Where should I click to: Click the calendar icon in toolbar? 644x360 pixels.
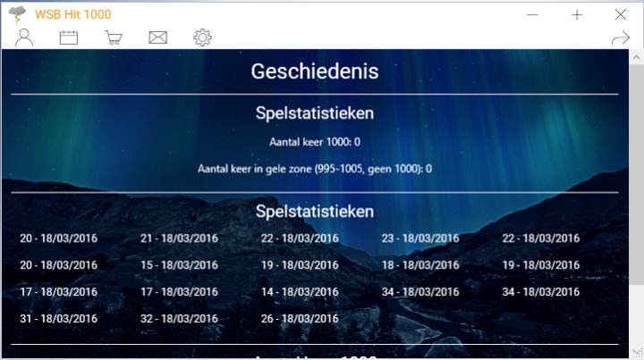tap(69, 38)
